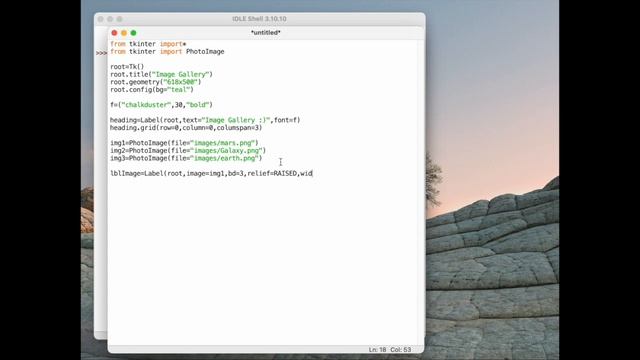Viewport: 640px width, 360px height.
Task: Click the img3=PhotoImage earth.png line
Action: (x=186, y=158)
